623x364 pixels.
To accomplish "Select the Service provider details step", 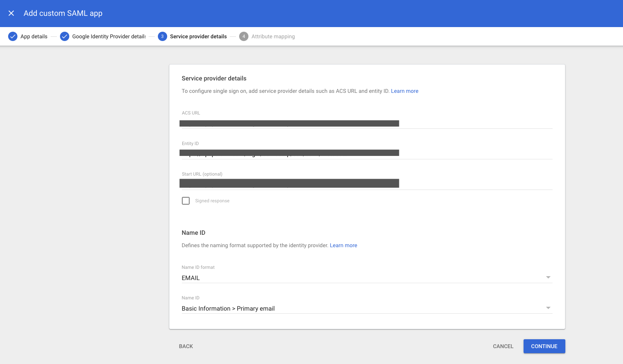I will tap(199, 36).
